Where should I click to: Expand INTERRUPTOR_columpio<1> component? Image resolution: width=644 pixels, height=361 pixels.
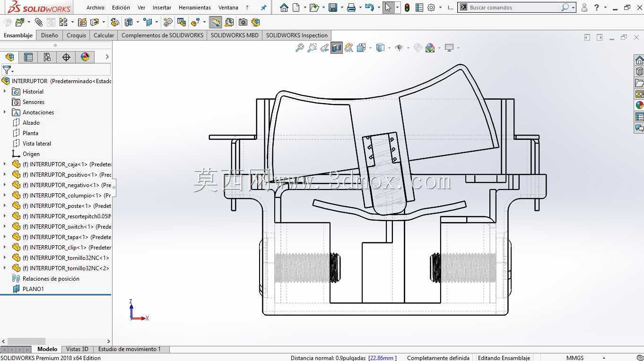click(5, 195)
